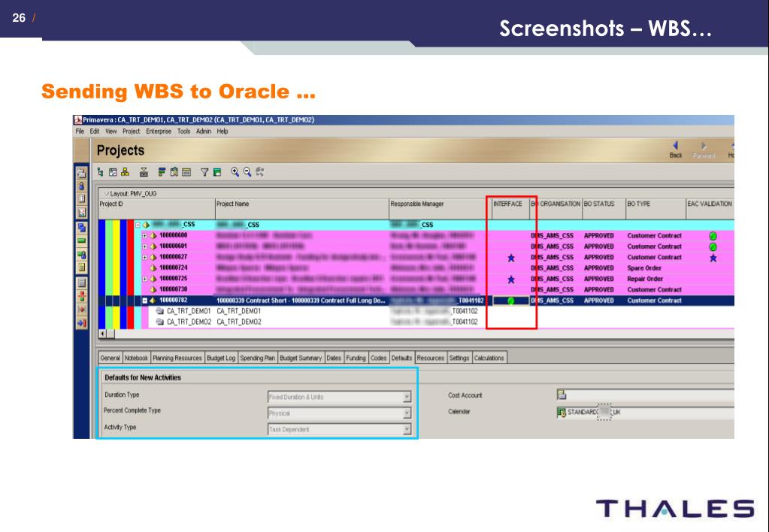Viewport: 769px width, 532px height.
Task: Collapse the selected project 100000782
Action: coord(144,300)
